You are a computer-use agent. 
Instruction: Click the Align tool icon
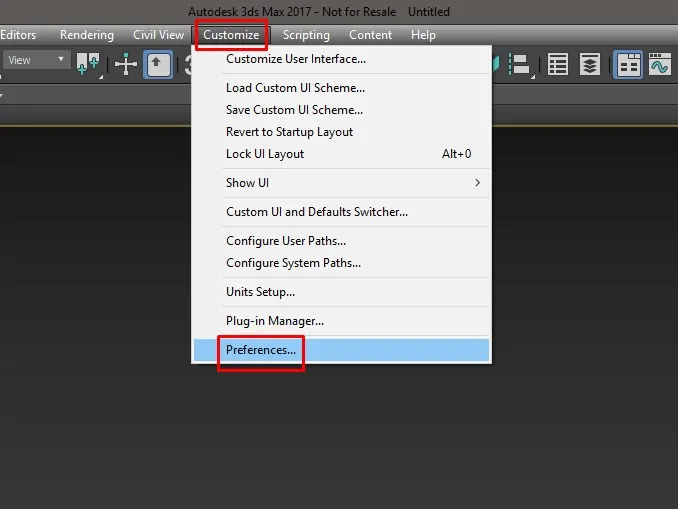click(522, 65)
